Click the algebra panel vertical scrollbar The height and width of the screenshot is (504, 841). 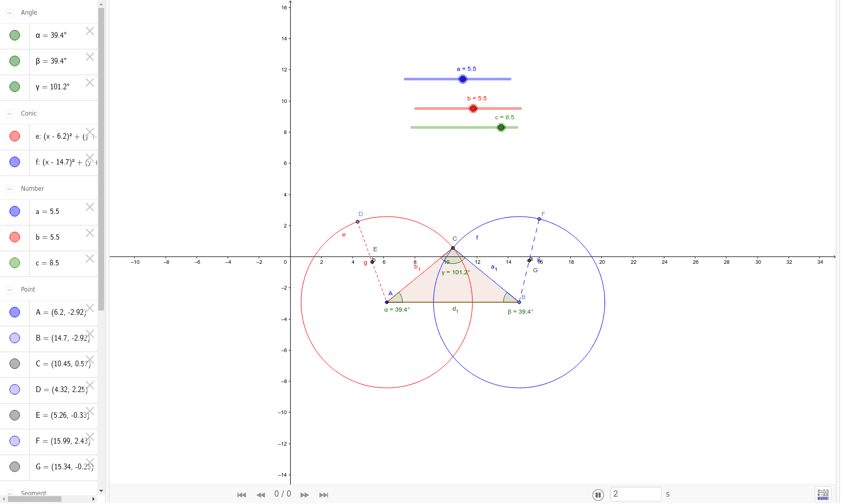pyautogui.click(x=101, y=159)
